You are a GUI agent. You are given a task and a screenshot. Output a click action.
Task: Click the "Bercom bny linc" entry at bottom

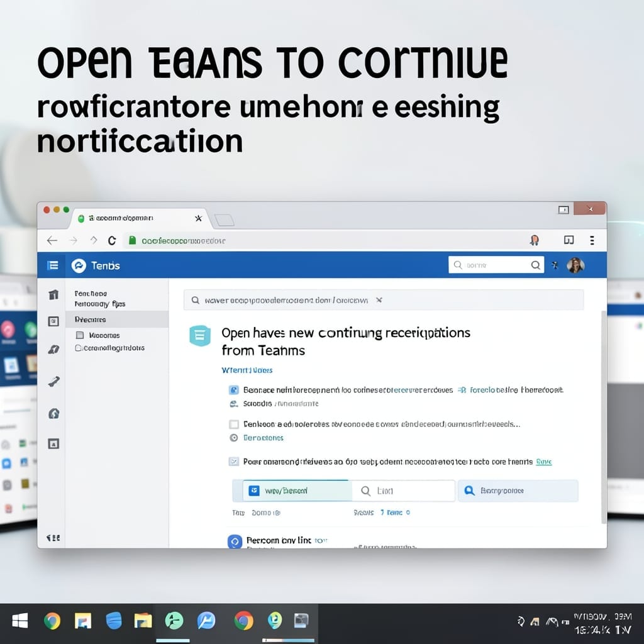pyautogui.click(x=279, y=540)
